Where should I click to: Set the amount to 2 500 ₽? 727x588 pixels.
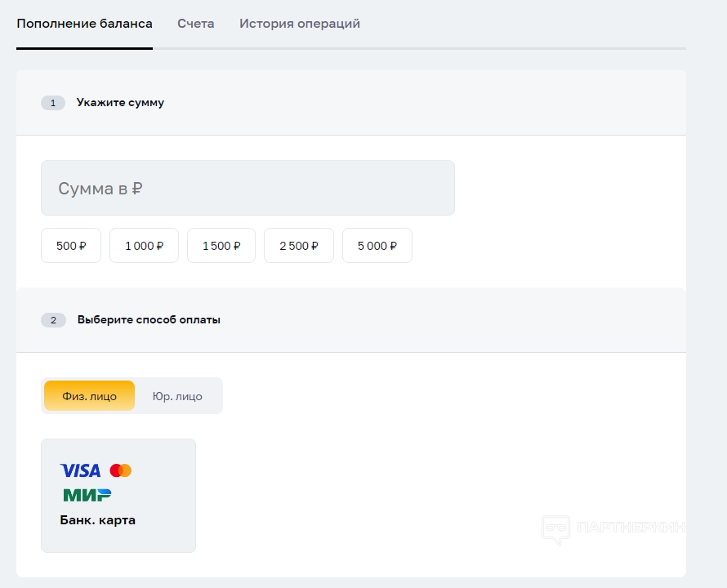click(x=299, y=246)
